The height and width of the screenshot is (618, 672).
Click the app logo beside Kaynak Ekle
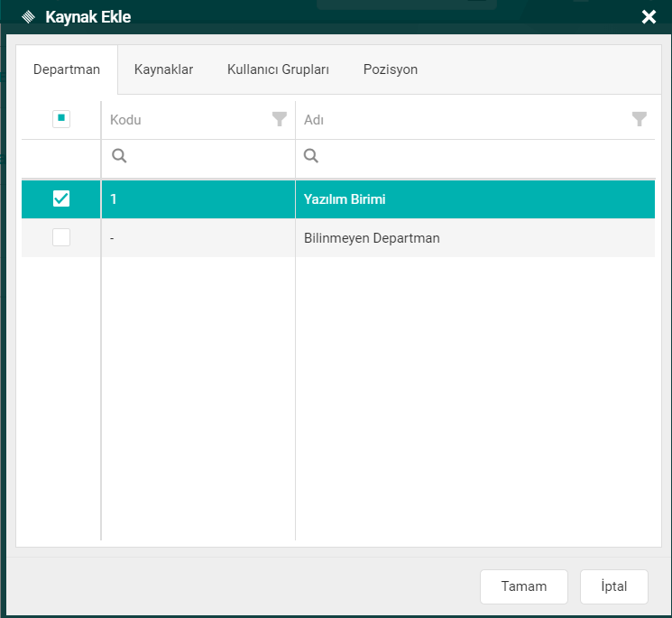tap(28, 16)
